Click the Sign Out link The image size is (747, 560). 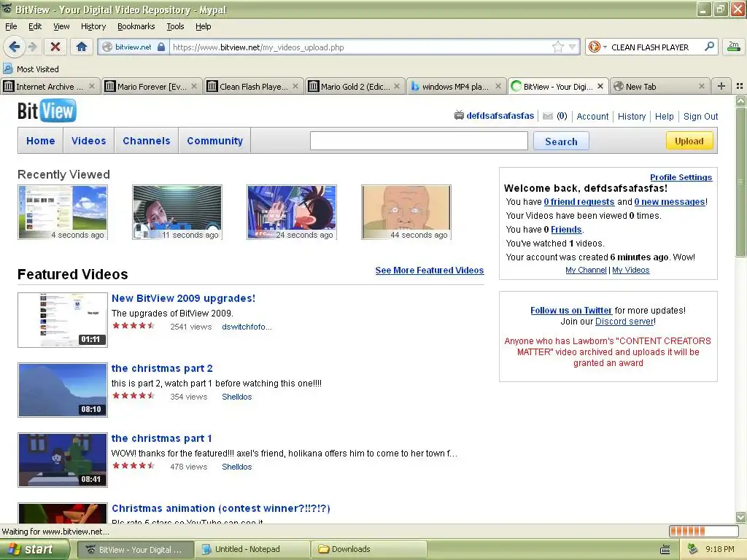700,116
